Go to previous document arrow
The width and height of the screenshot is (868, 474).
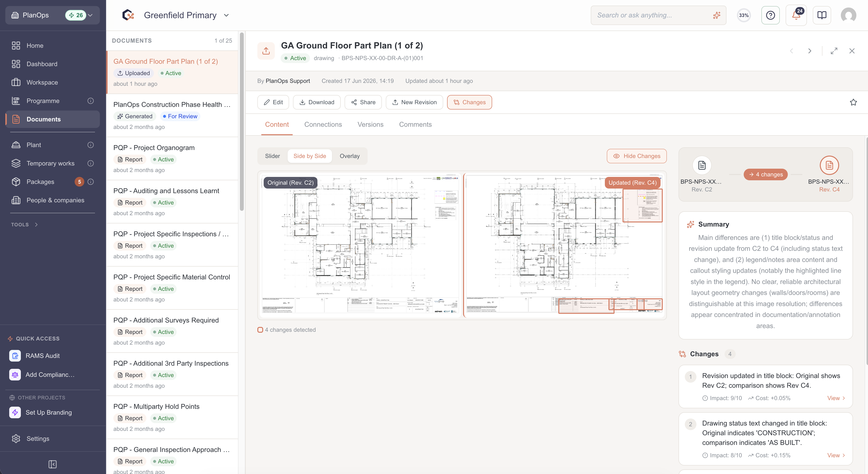791,51
